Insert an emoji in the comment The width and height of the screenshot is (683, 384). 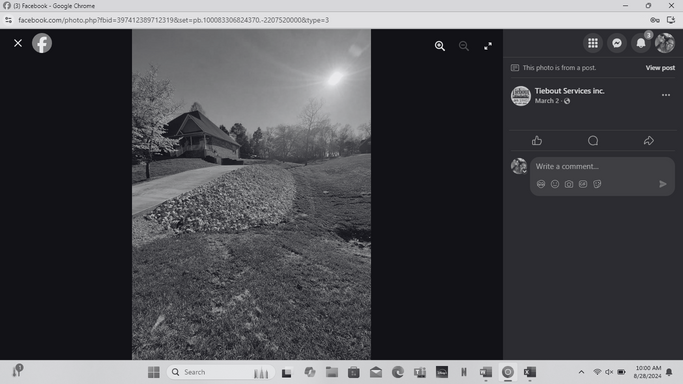point(555,184)
